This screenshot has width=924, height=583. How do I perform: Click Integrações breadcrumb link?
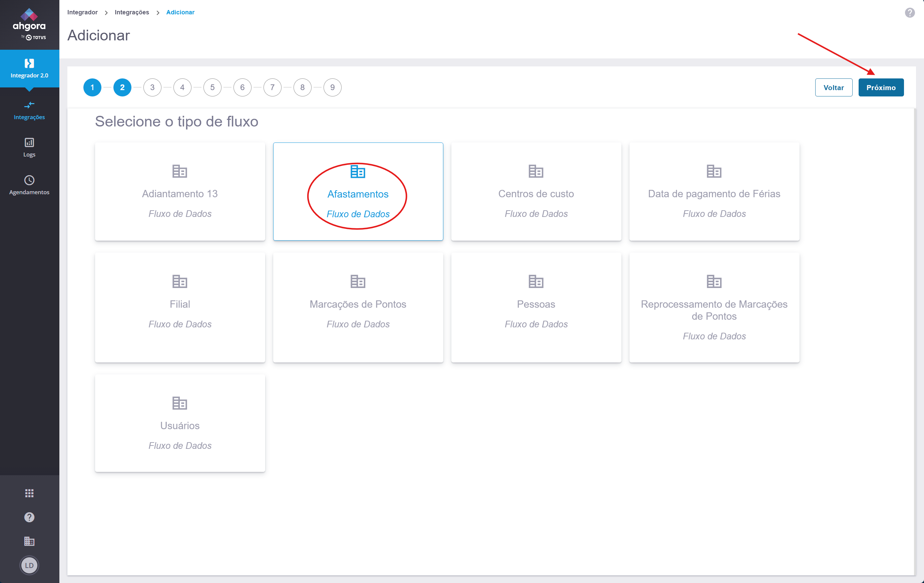(132, 12)
